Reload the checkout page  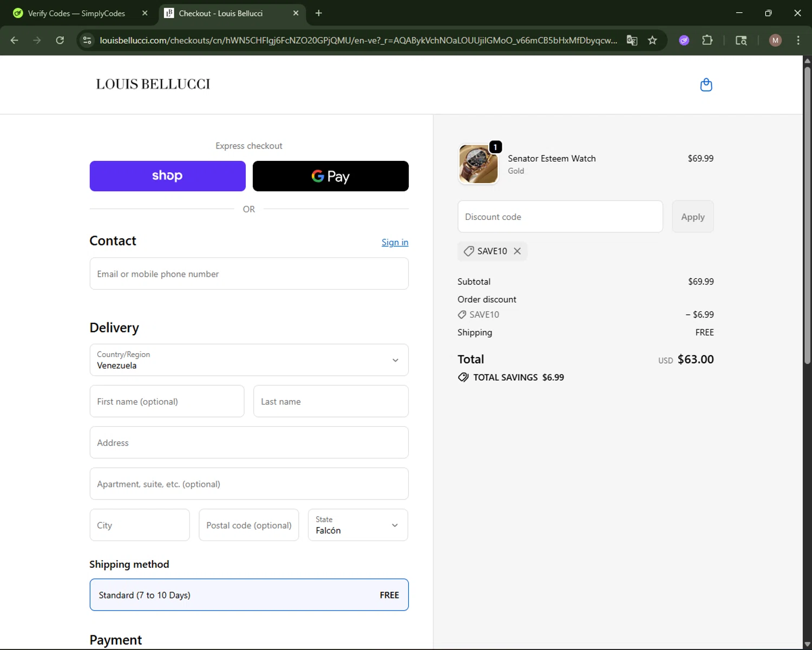coord(60,40)
